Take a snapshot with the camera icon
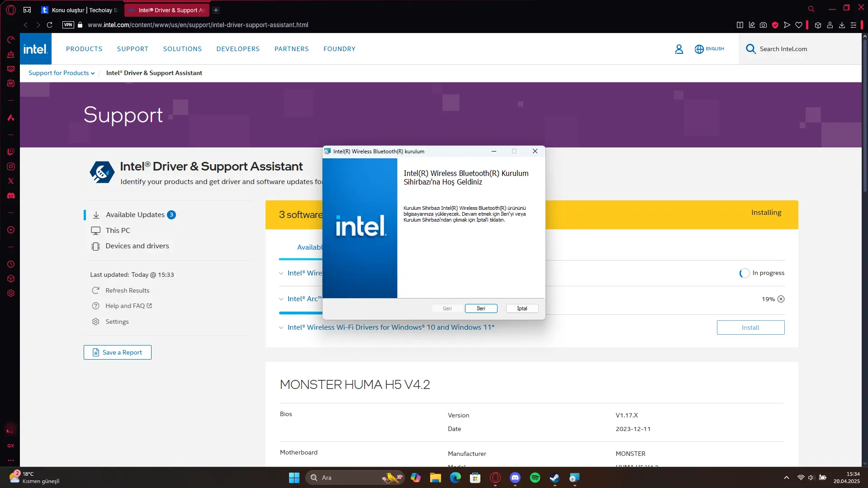The image size is (868, 488). [763, 25]
